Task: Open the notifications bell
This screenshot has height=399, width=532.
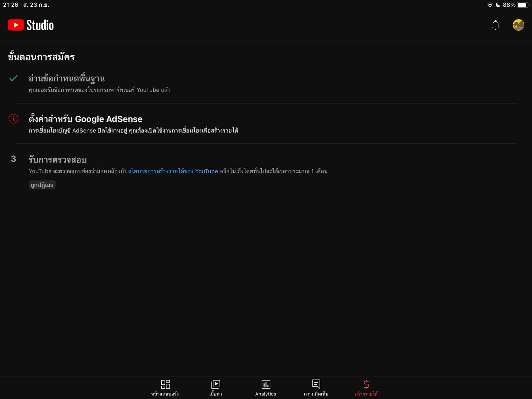Action: point(495,25)
